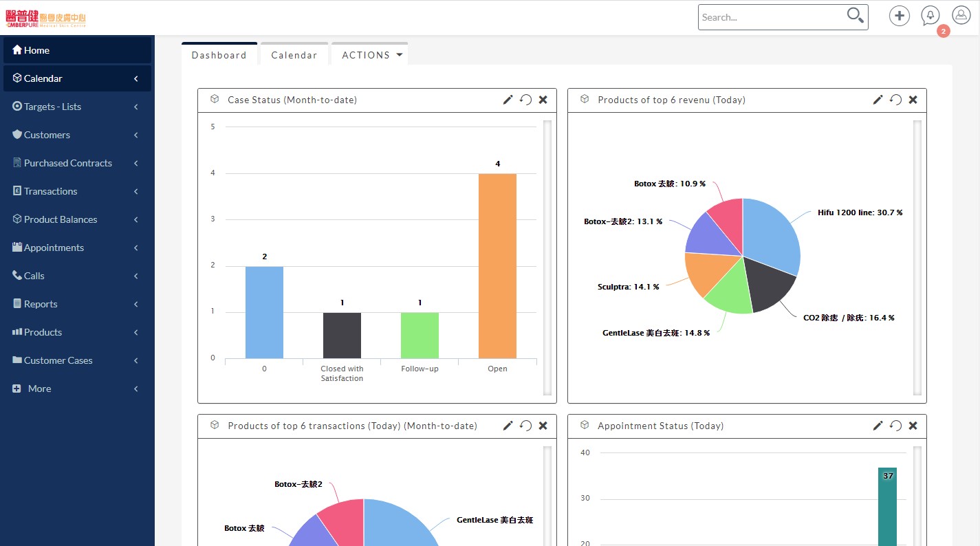Refresh the Products of top 6 transactions dashlet
The height and width of the screenshot is (546, 980).
click(525, 426)
